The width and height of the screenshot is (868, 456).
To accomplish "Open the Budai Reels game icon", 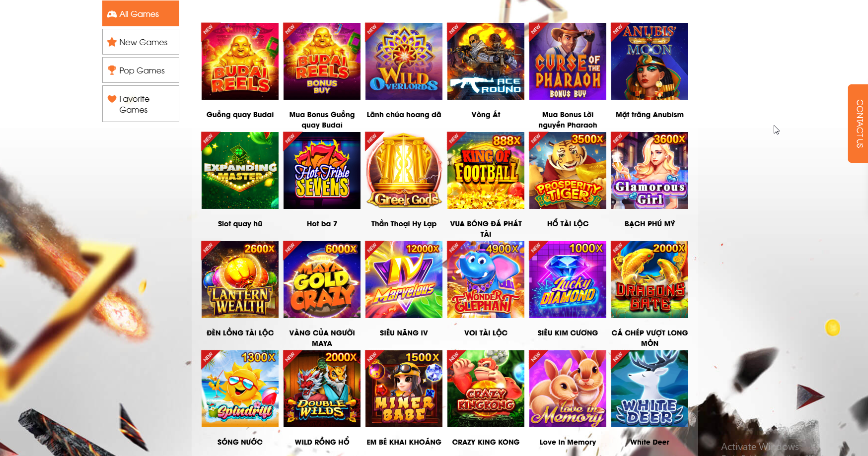I will click(240, 61).
